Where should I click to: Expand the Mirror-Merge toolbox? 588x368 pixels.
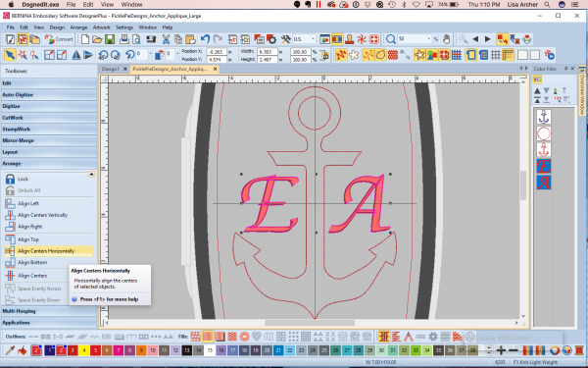click(49, 140)
